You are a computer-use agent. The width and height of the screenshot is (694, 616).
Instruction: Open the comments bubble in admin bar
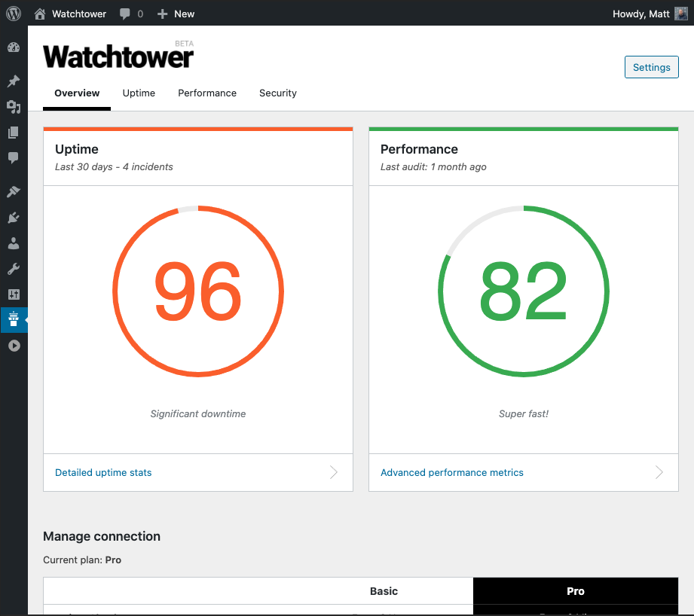tap(125, 14)
